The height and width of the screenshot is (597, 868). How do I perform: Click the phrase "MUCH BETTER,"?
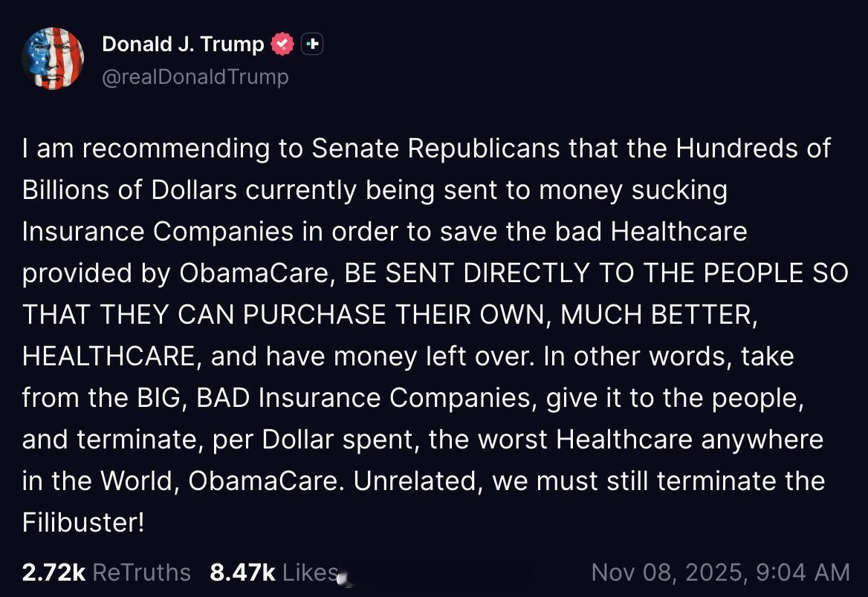(659, 315)
